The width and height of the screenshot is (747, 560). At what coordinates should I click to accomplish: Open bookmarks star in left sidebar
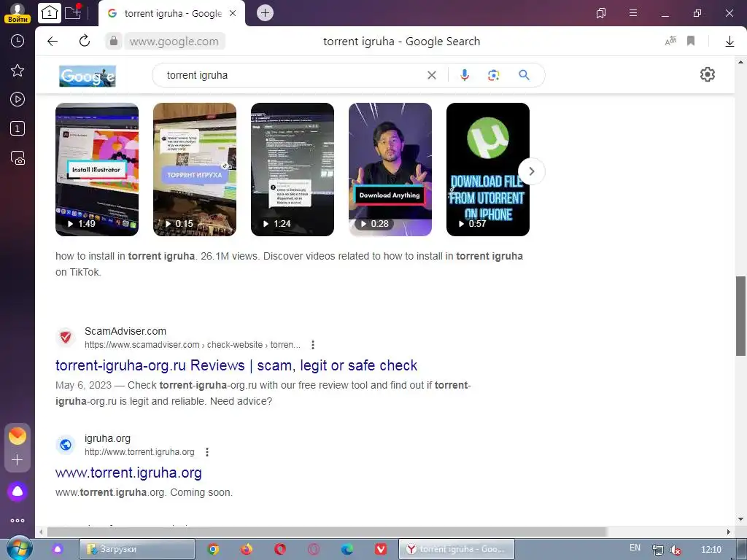pyautogui.click(x=18, y=71)
